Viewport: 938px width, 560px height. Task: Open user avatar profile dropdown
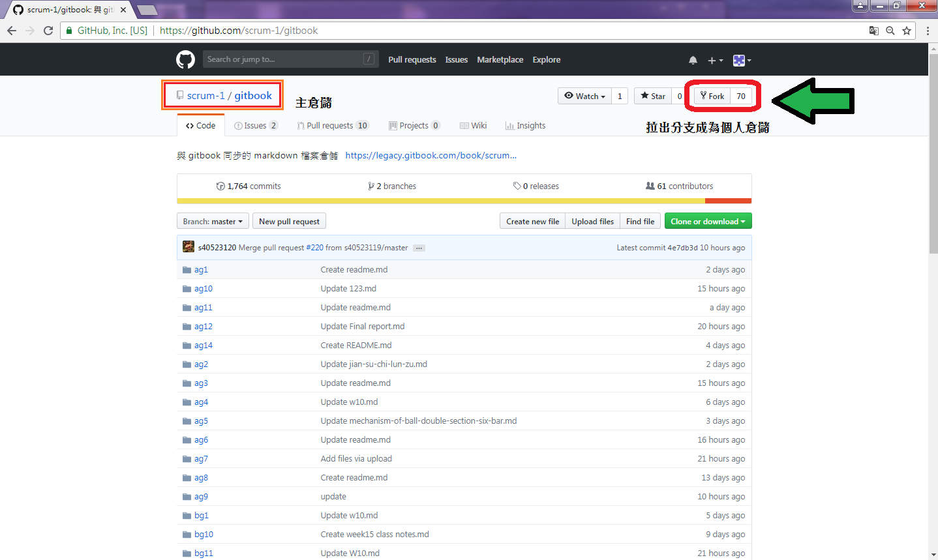[x=742, y=60]
